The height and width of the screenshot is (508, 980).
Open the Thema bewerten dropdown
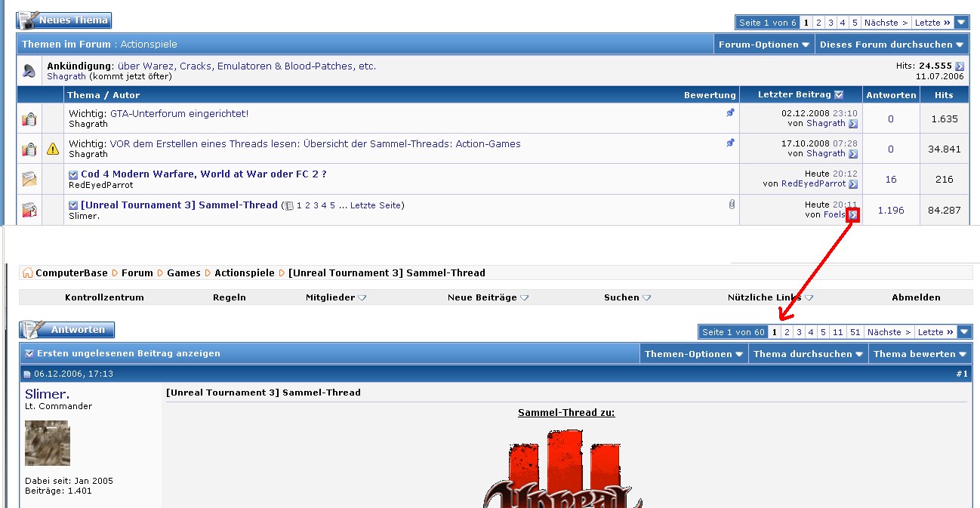920,354
